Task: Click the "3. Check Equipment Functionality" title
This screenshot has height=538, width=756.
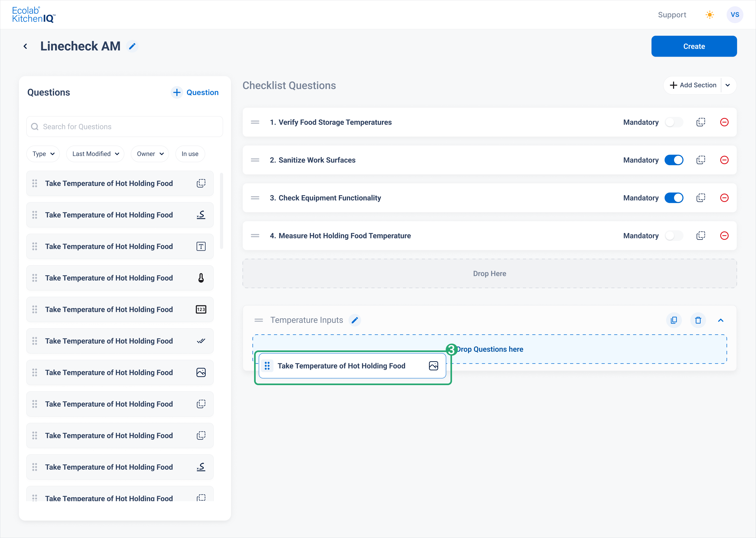Action: (x=325, y=198)
